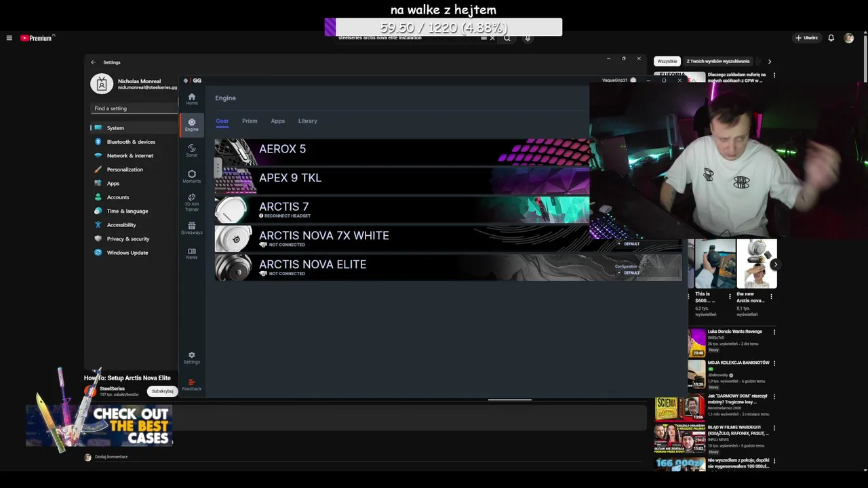Open the Luka Doncic Wants Revenge thumbnail

click(x=697, y=342)
